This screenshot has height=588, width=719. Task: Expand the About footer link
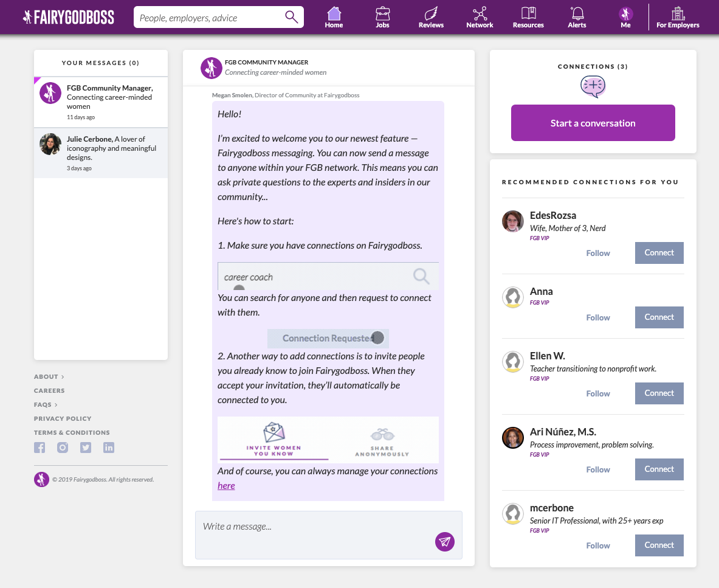(x=49, y=376)
